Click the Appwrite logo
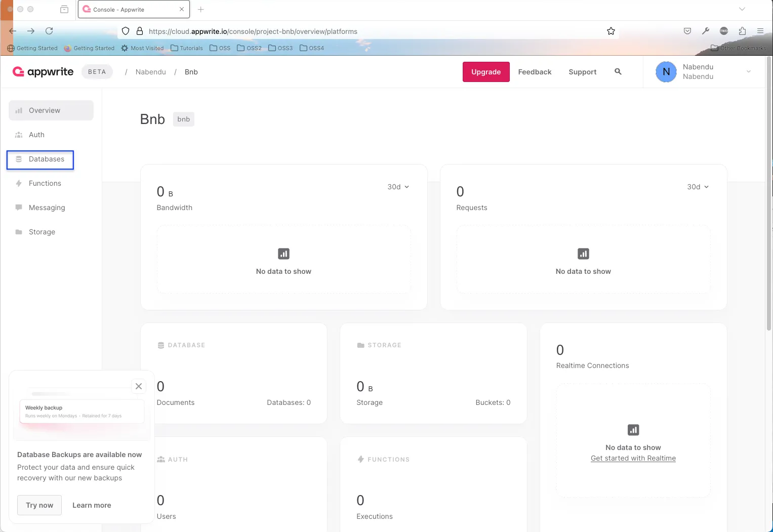773x532 pixels. (x=43, y=72)
